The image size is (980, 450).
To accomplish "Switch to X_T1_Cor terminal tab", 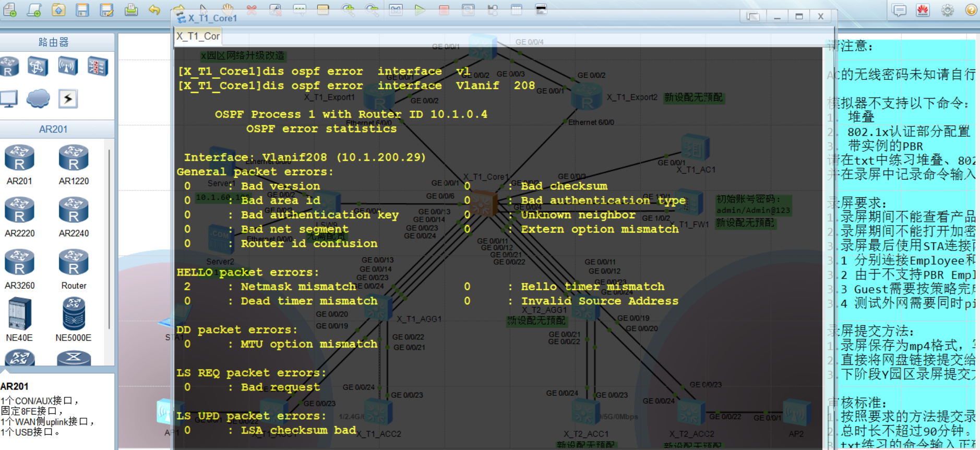I will pos(198,36).
